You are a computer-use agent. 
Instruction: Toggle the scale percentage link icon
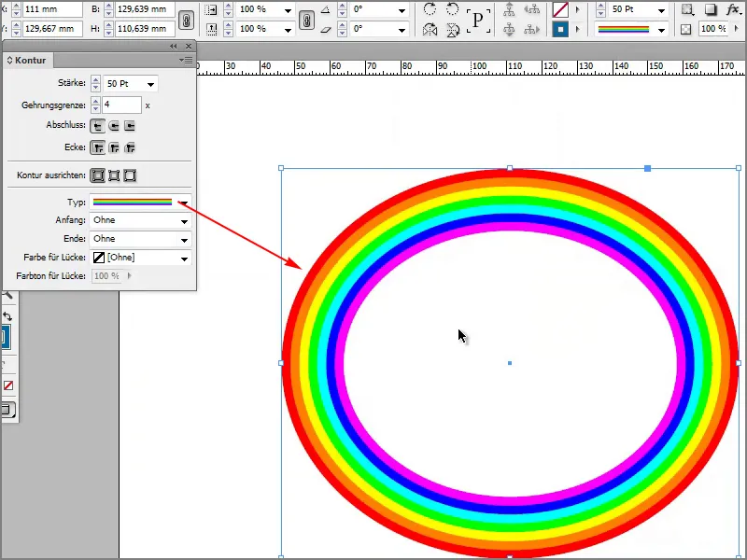tap(306, 18)
